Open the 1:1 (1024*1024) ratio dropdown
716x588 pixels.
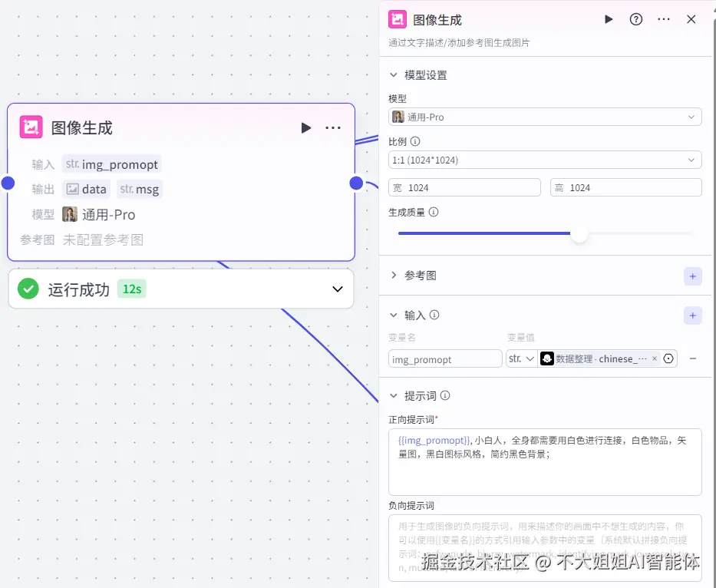coord(545,159)
